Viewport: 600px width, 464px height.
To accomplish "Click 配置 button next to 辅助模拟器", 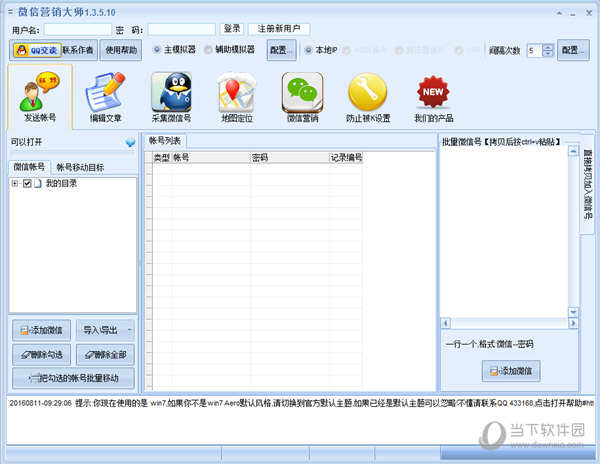I will [x=281, y=50].
